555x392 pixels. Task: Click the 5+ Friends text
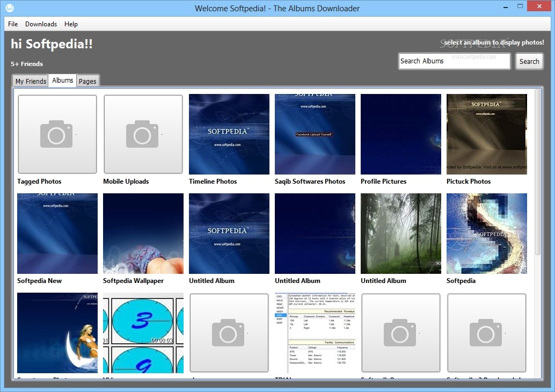click(x=27, y=64)
